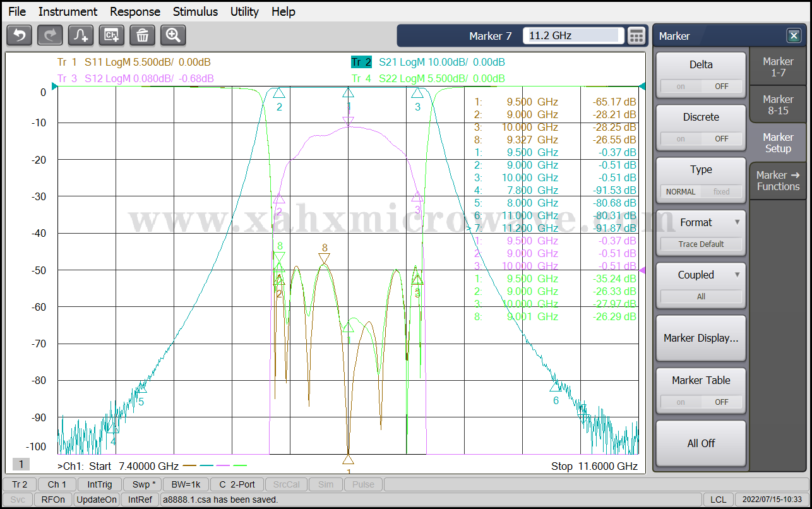Toggle the Delta marker on/off

(x=701, y=75)
